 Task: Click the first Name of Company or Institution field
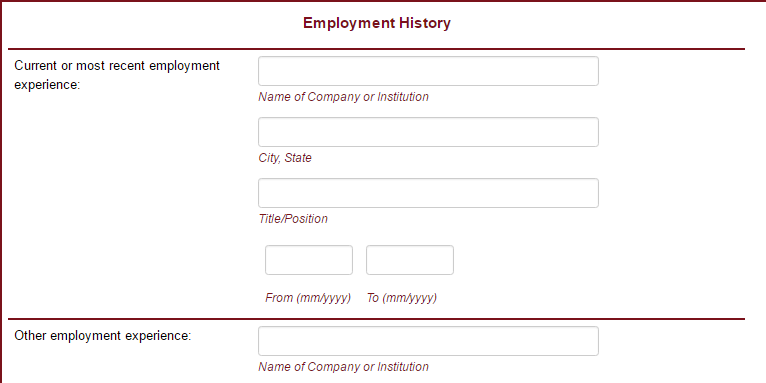[428, 71]
